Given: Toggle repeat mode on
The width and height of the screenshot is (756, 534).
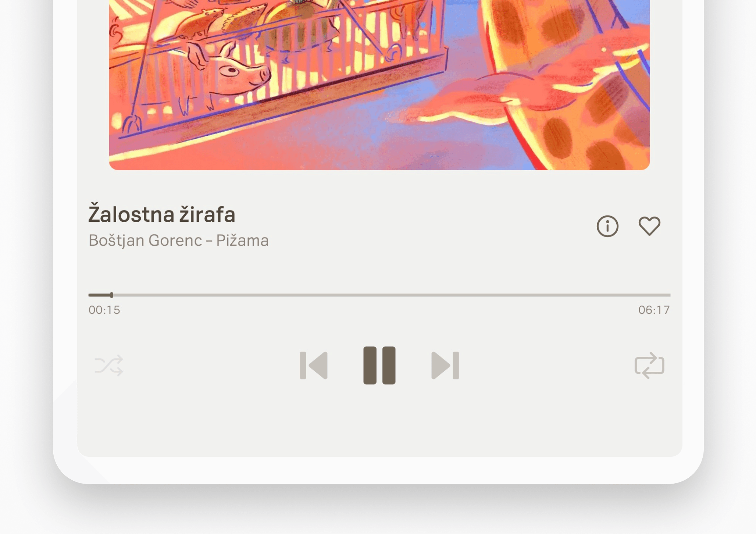Looking at the screenshot, I should (x=649, y=365).
